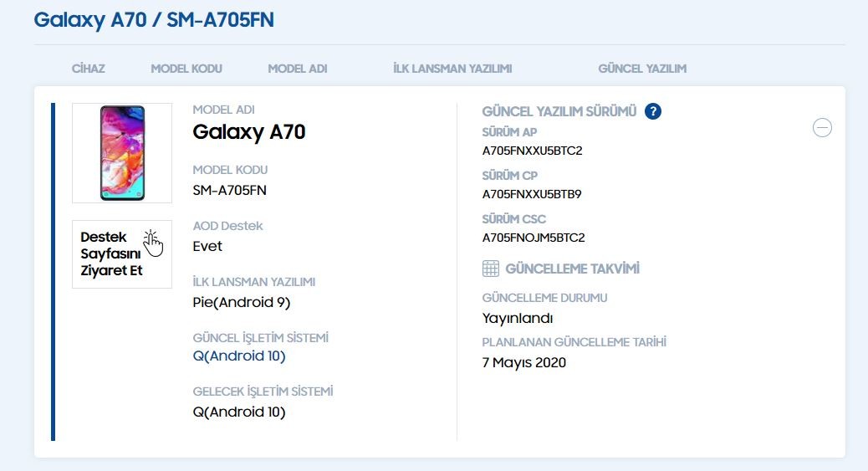Screen dimensions: 868x471
Task: Click the GÜNCEL İŞLETİM SİSTEMİ label
Action: 261,337
